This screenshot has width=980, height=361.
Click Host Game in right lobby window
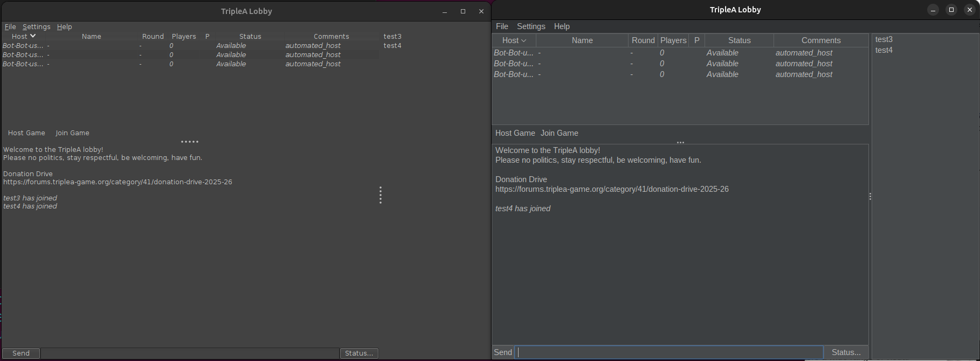pyautogui.click(x=515, y=133)
